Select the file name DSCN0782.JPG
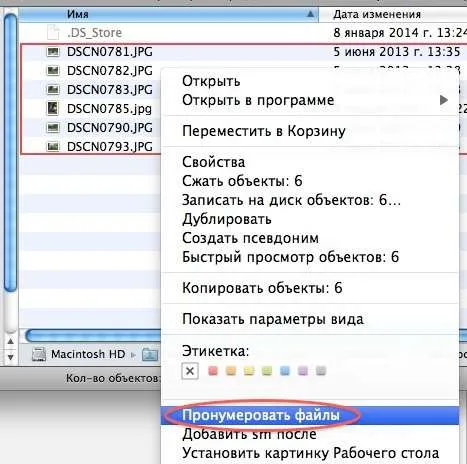Viewport: 467px width, 464px height. click(x=110, y=71)
